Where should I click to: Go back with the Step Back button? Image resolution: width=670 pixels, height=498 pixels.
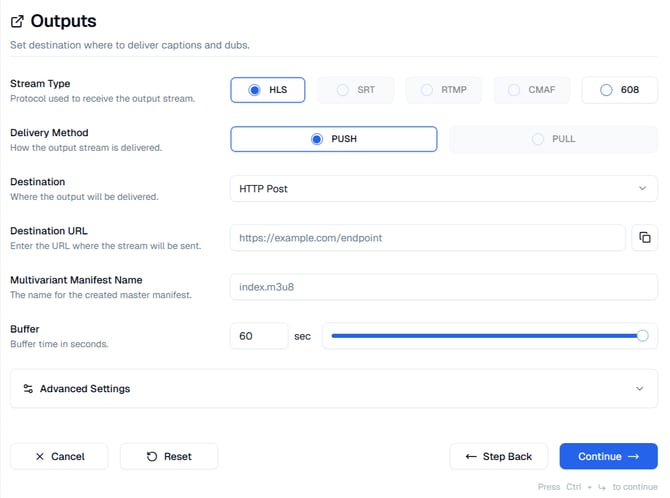[x=498, y=457]
